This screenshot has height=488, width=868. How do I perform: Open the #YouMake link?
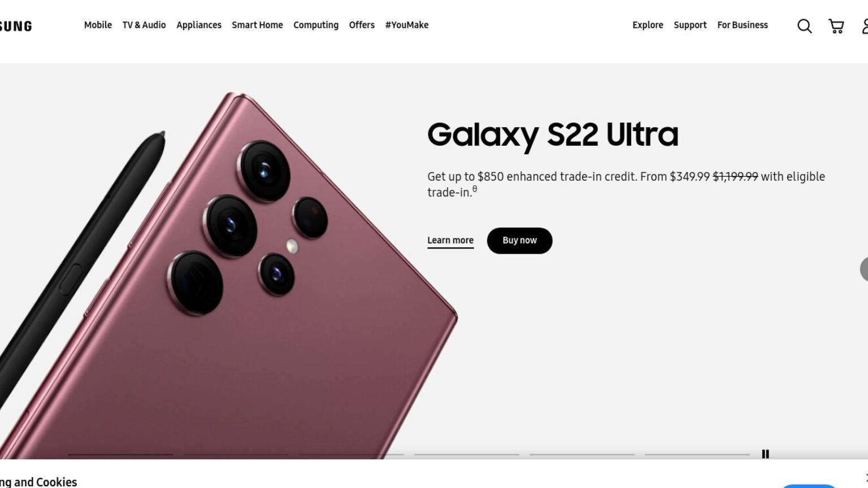[x=407, y=25]
